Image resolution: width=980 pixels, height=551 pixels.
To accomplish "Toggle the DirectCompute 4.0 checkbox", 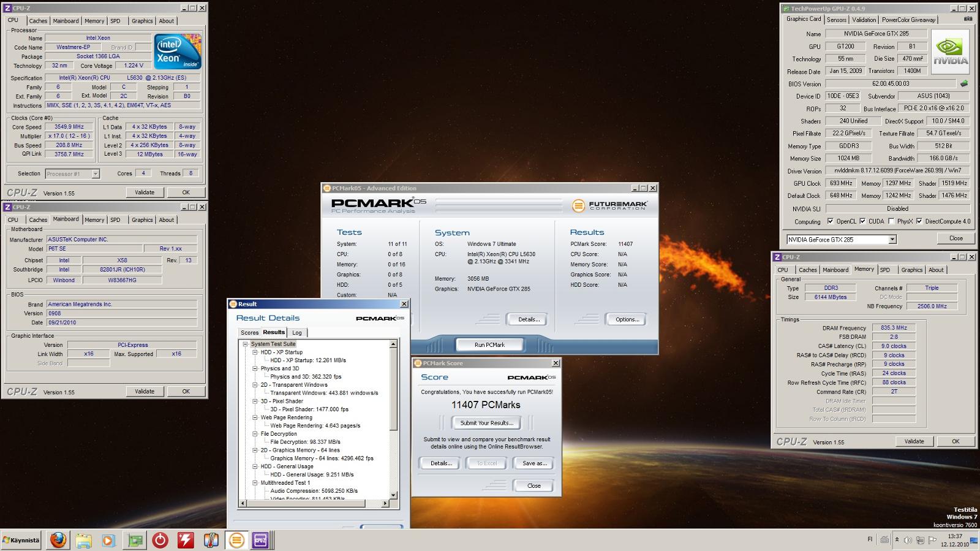I will point(919,221).
